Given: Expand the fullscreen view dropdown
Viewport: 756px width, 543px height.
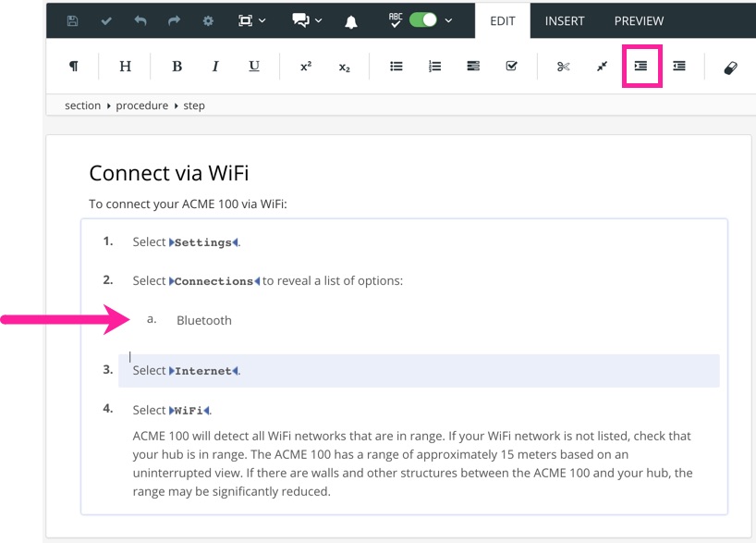Looking at the screenshot, I should pos(252,20).
